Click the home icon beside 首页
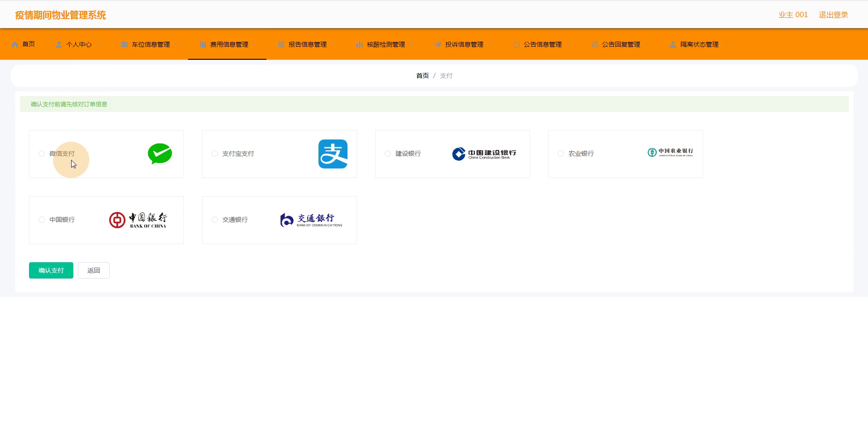The image size is (868, 423). (x=14, y=44)
